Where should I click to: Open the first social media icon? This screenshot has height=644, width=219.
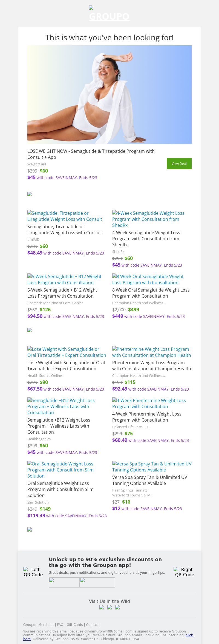(102, 607)
